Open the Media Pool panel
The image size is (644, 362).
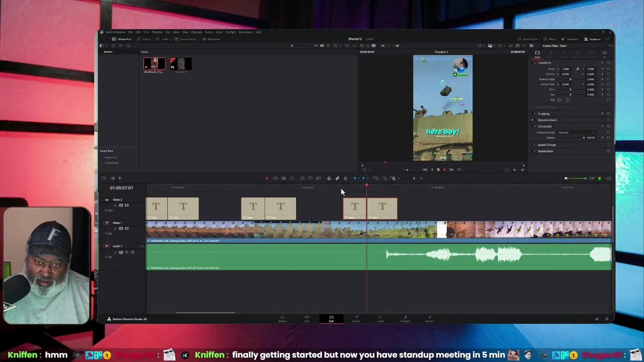click(121, 39)
